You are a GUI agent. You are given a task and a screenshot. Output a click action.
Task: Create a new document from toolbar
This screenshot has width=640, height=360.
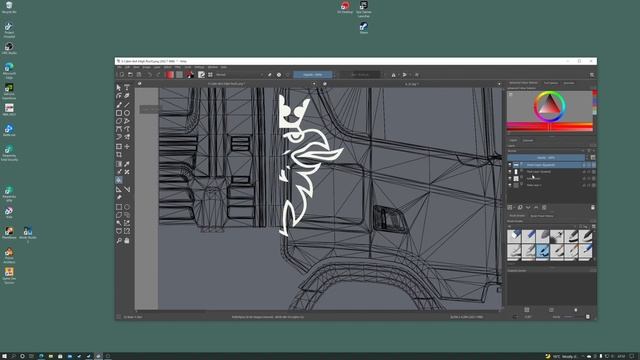(121, 75)
